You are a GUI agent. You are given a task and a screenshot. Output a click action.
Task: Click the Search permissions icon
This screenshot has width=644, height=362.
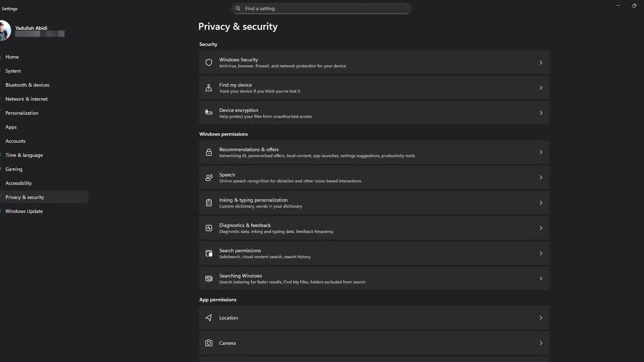209,253
